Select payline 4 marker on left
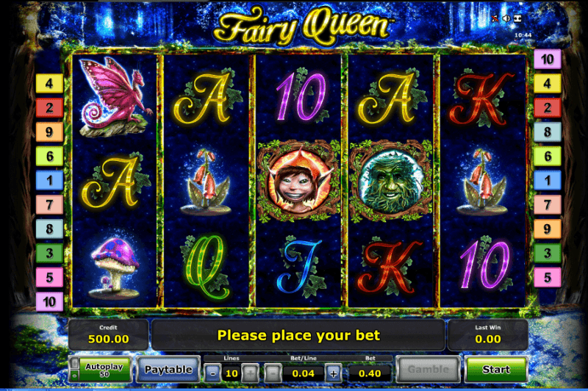 point(49,84)
